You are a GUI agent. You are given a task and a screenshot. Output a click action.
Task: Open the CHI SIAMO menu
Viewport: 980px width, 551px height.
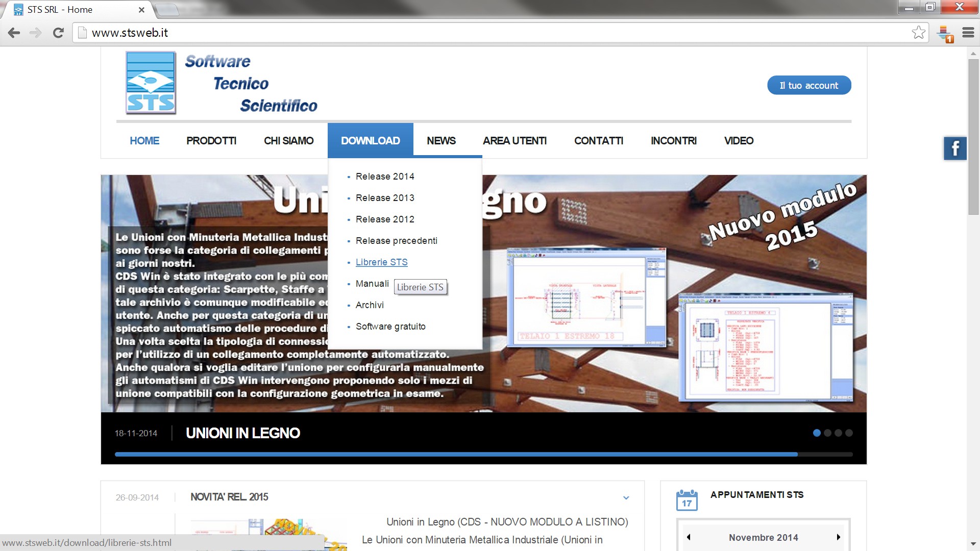pos(289,141)
